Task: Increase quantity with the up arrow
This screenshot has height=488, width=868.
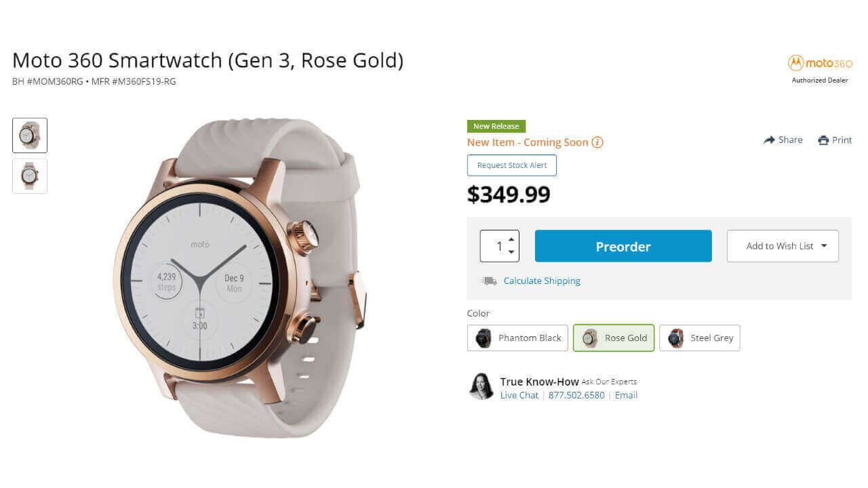Action: 511,239
